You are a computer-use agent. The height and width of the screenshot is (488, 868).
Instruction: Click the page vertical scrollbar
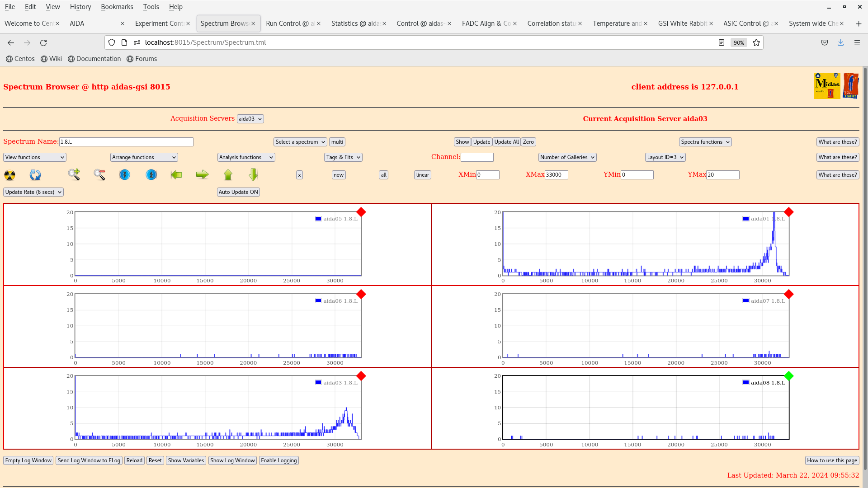point(865,271)
